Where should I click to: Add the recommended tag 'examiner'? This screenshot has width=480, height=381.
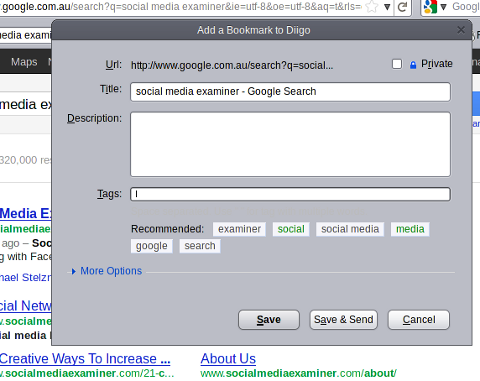click(239, 229)
